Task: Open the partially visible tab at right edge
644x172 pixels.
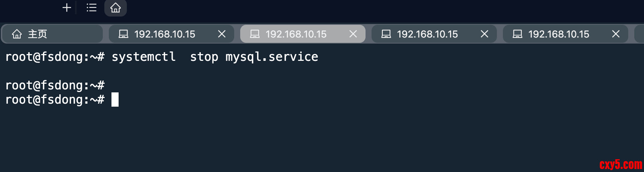Action: [x=639, y=34]
